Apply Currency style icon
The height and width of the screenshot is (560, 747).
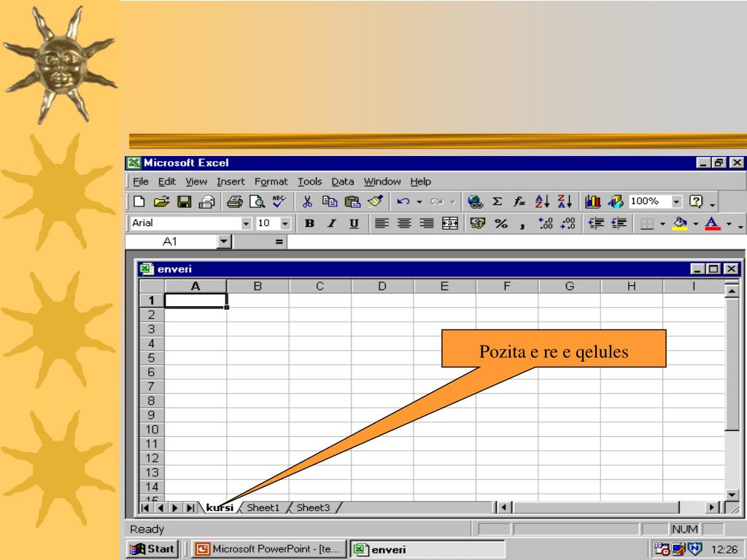click(477, 223)
